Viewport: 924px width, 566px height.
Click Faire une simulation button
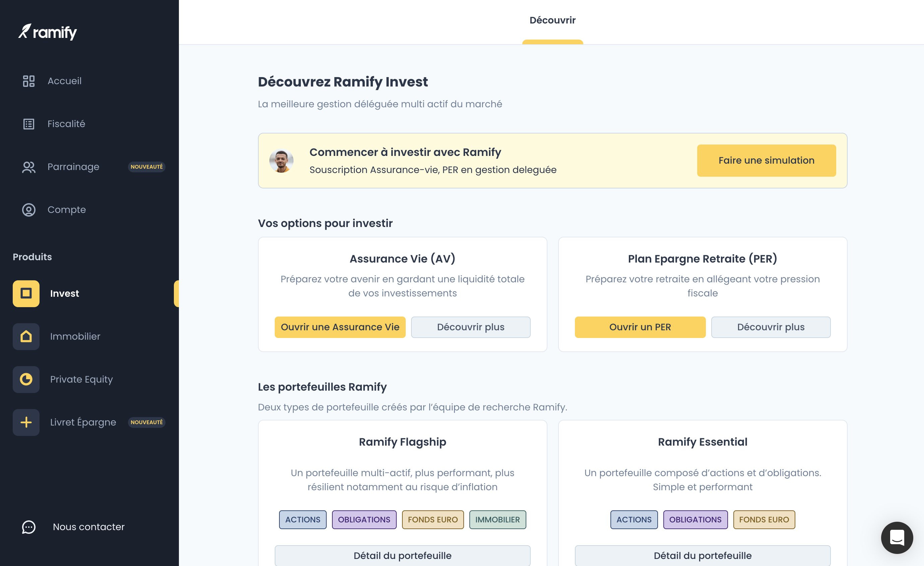tap(767, 161)
